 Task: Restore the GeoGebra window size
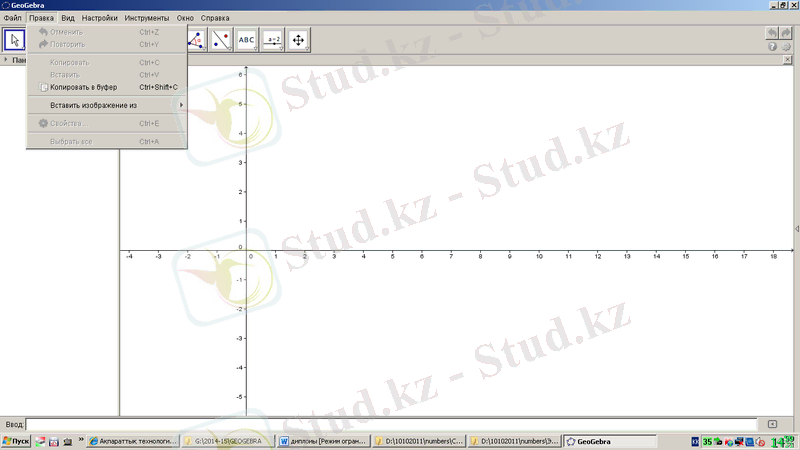click(x=783, y=5)
